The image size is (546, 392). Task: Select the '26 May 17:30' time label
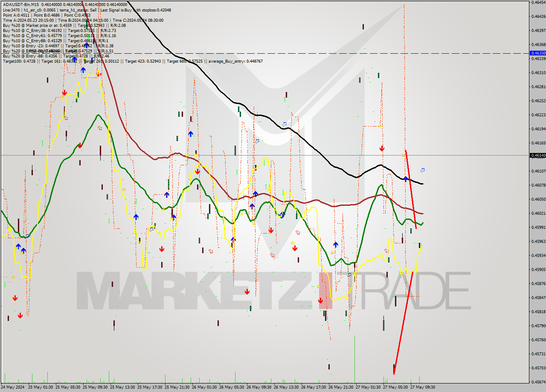313,387
